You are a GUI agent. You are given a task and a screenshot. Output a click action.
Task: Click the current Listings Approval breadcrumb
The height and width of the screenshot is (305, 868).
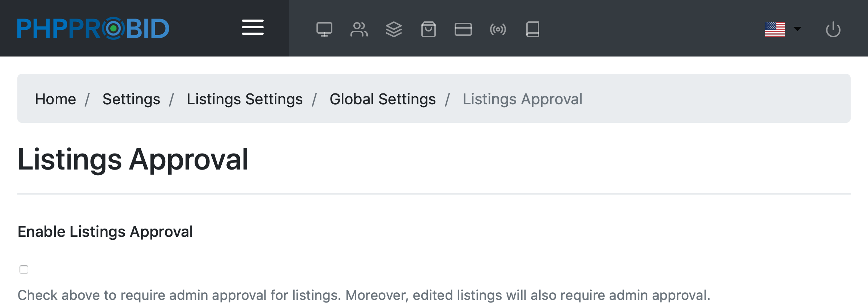click(522, 99)
